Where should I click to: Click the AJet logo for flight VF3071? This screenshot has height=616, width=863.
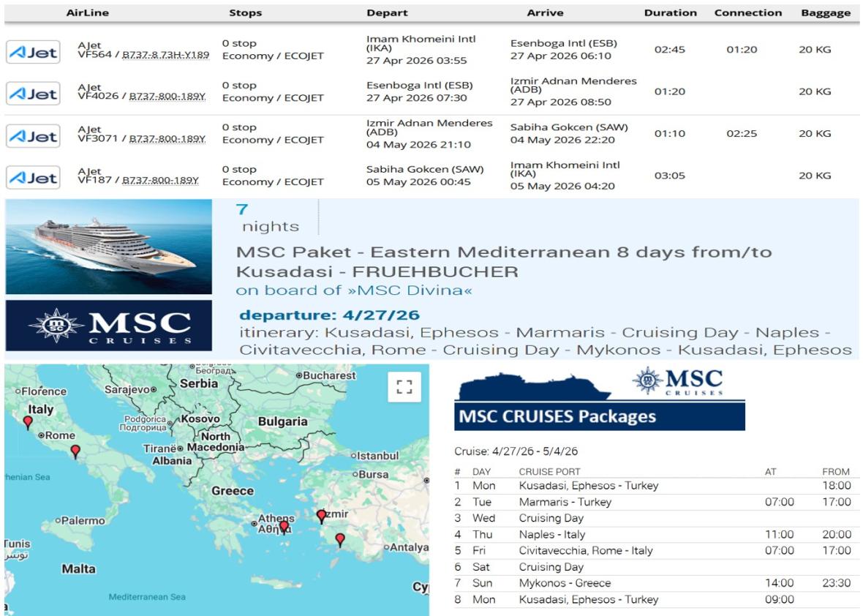33,136
